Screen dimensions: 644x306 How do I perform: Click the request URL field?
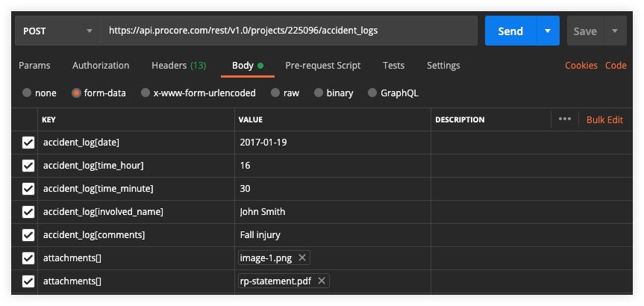click(x=289, y=31)
